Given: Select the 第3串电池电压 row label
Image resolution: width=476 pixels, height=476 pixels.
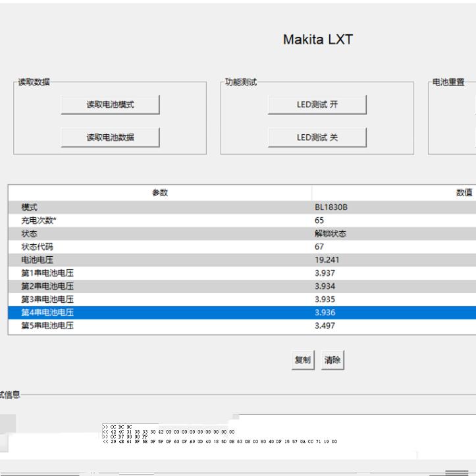Looking at the screenshot, I should coord(47,300).
